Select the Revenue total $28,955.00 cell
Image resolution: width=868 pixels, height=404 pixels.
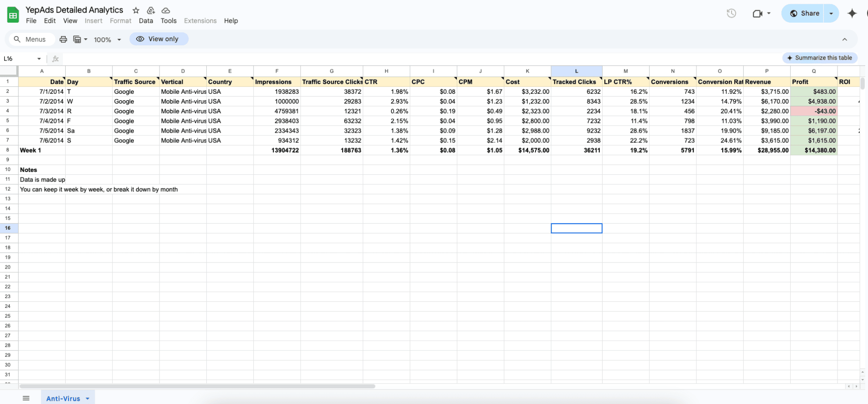(767, 150)
